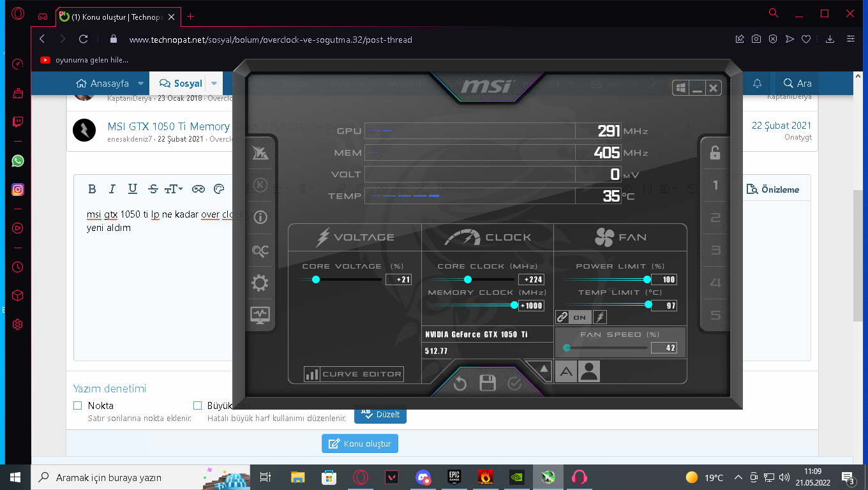Open the Afterburner information icon
Screen dimensions: 868x490
(260, 218)
